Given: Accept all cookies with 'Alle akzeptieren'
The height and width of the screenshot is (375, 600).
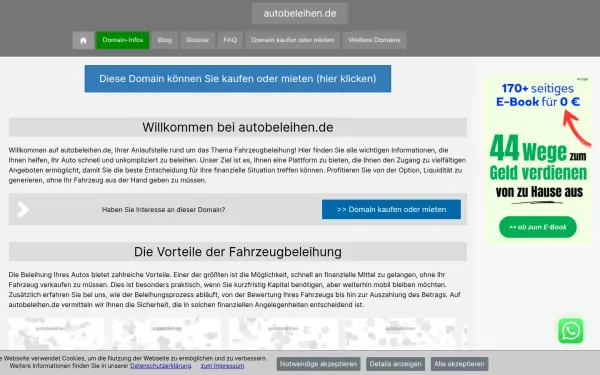Looking at the screenshot, I should [x=459, y=364].
